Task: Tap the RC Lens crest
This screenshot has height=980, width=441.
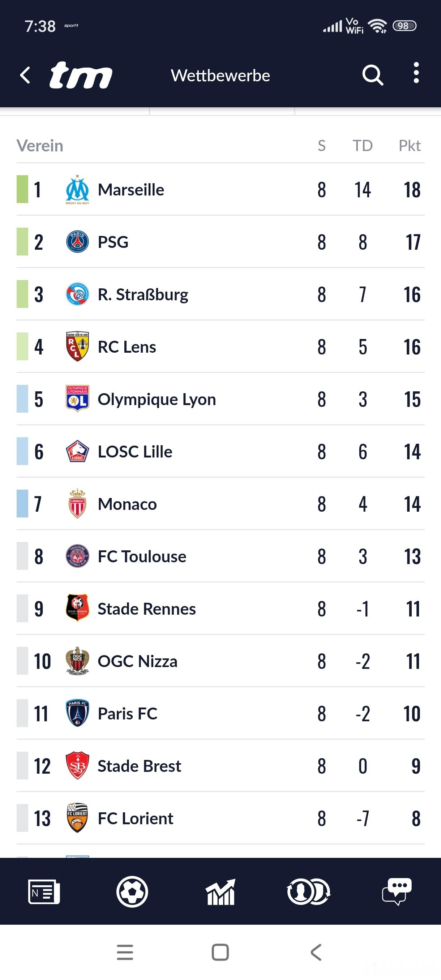Action: click(x=77, y=347)
